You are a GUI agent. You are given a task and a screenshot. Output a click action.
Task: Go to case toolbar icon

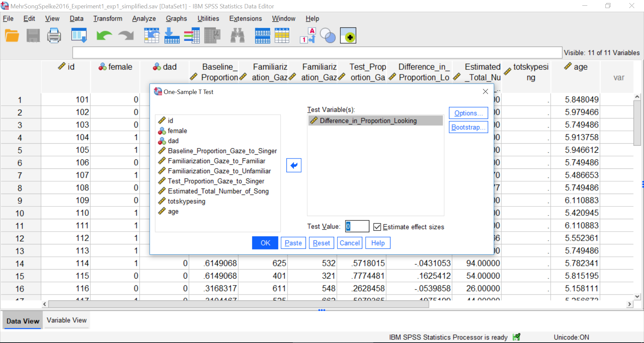(x=152, y=36)
